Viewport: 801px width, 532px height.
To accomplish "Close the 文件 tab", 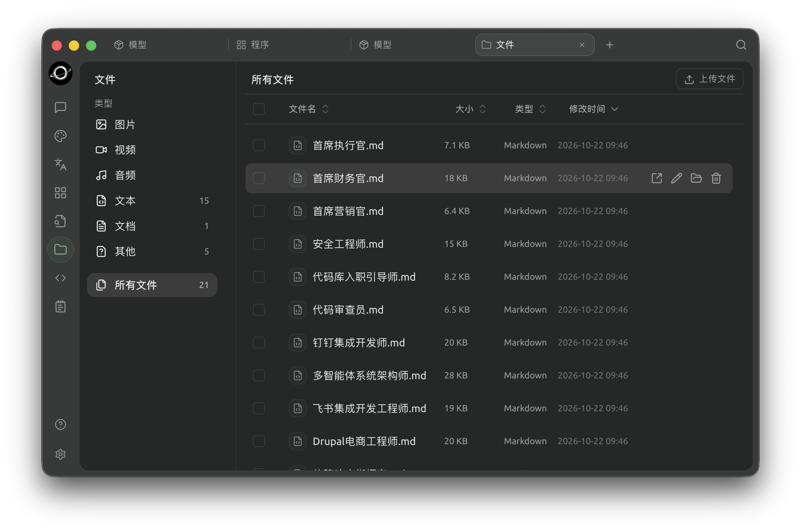I will click(582, 45).
